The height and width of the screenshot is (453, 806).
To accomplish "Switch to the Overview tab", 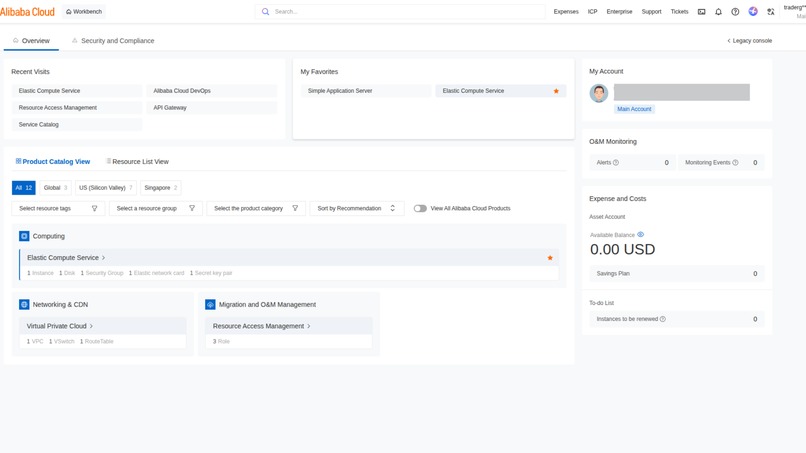I will (31, 41).
